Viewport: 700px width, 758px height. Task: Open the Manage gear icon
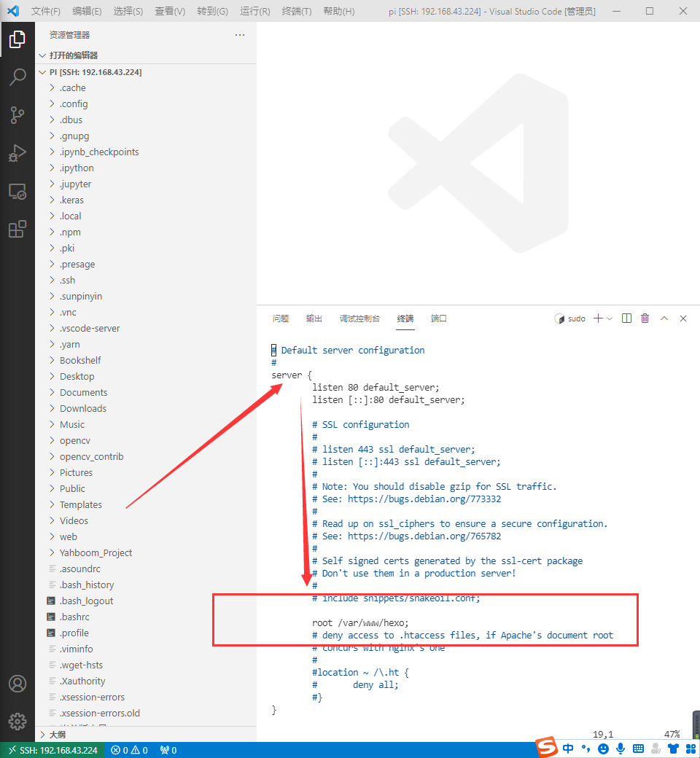coord(17,722)
